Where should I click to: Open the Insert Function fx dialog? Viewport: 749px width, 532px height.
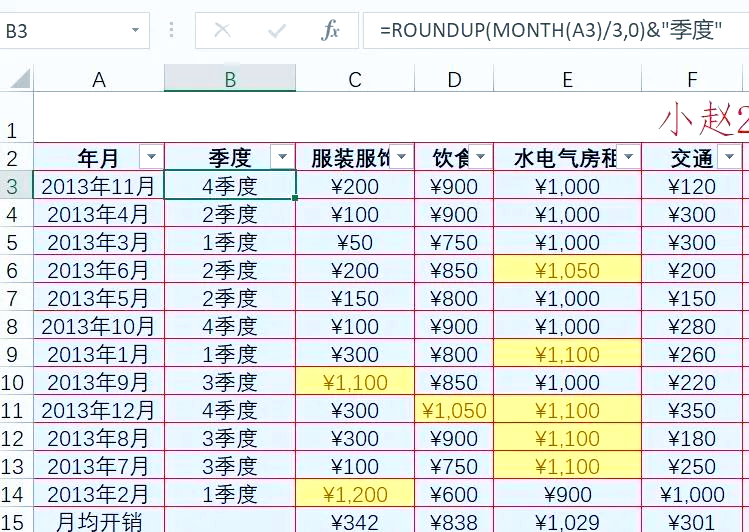click(330, 31)
